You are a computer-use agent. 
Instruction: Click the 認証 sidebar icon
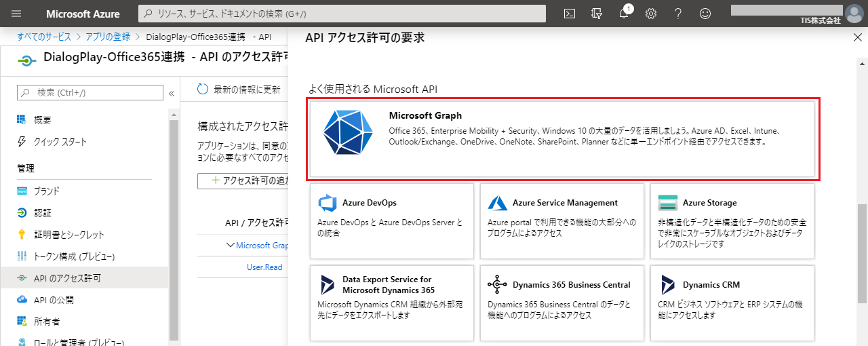click(22, 213)
